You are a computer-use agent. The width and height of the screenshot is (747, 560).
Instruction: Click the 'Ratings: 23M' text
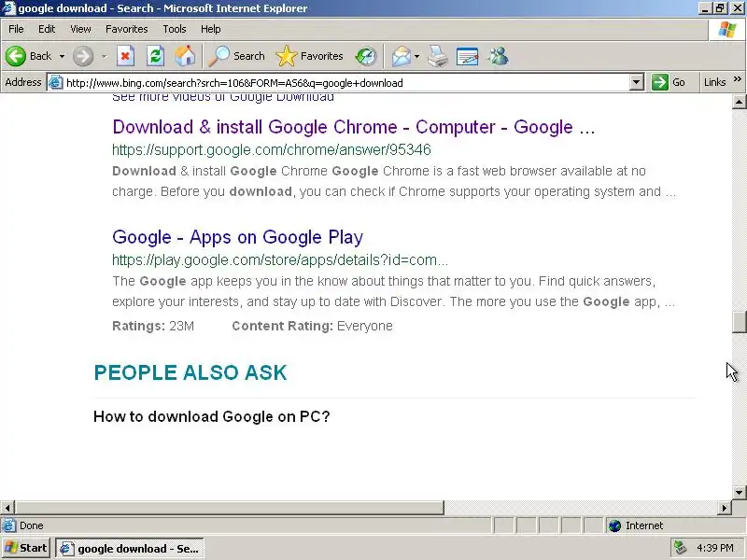pos(153,326)
